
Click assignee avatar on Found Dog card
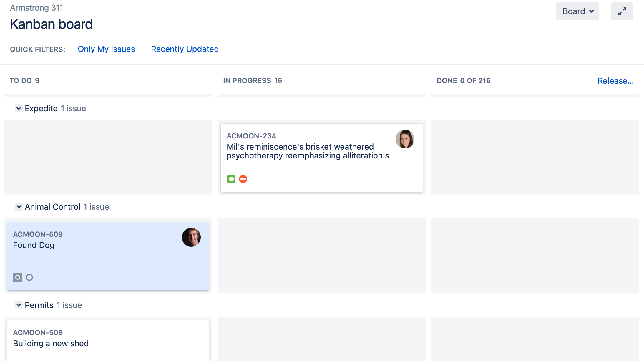[191, 237]
